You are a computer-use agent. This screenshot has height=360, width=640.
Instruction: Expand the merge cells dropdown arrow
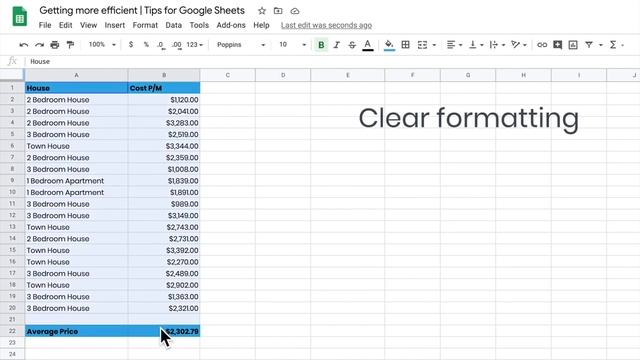434,45
